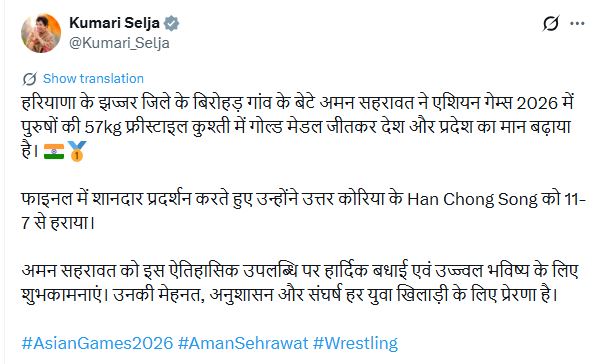Viewport: 594px width, 364px height.
Task: Open the #AsianGames2026 hashtag
Action: pyautogui.click(x=97, y=343)
